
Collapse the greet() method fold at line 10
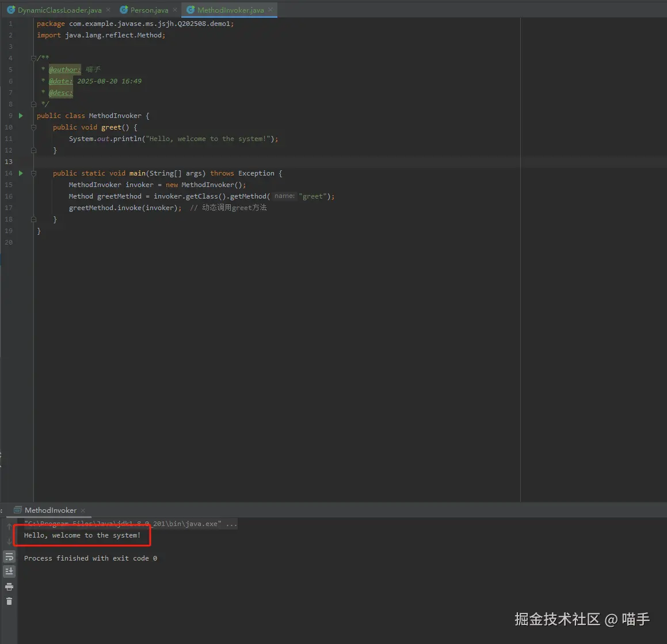click(33, 127)
